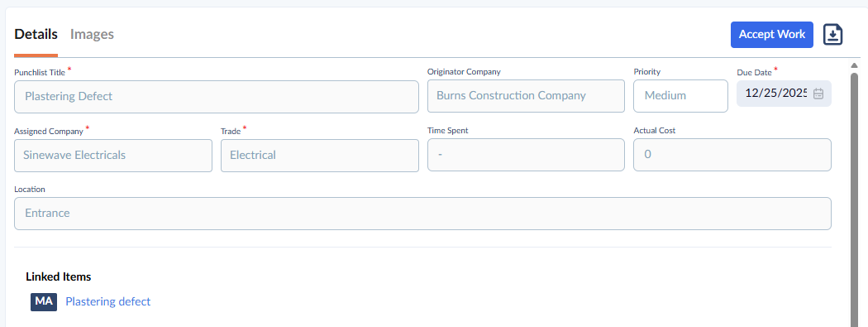
Task: Click the download document icon
Action: coord(832,35)
